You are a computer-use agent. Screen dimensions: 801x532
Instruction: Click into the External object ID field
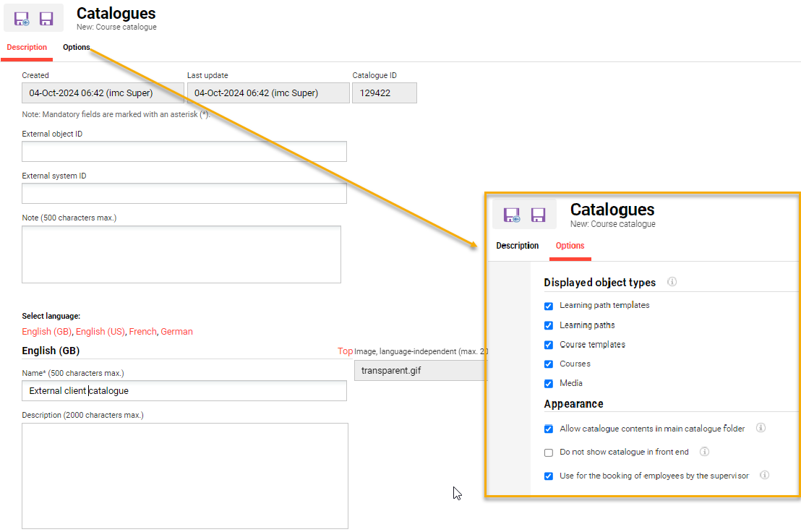pyautogui.click(x=184, y=152)
